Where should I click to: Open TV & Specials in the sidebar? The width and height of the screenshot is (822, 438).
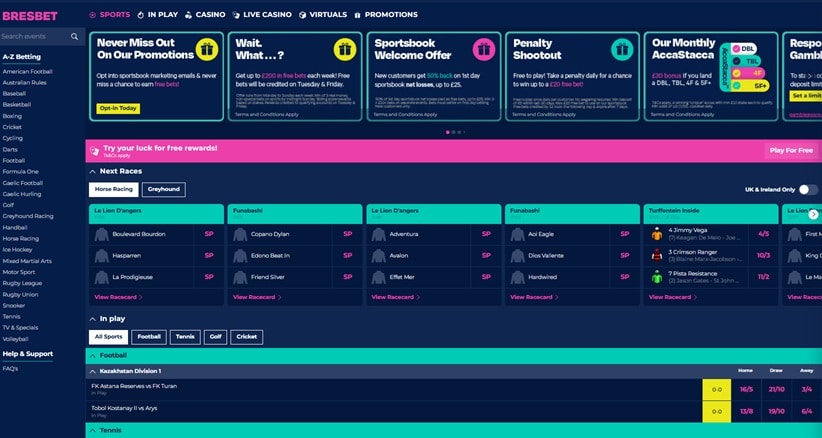[x=20, y=327]
